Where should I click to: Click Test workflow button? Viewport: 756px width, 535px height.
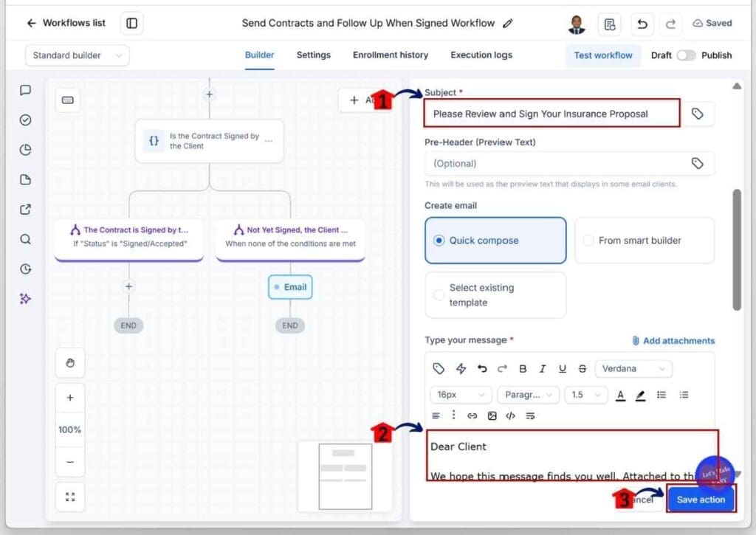point(602,55)
